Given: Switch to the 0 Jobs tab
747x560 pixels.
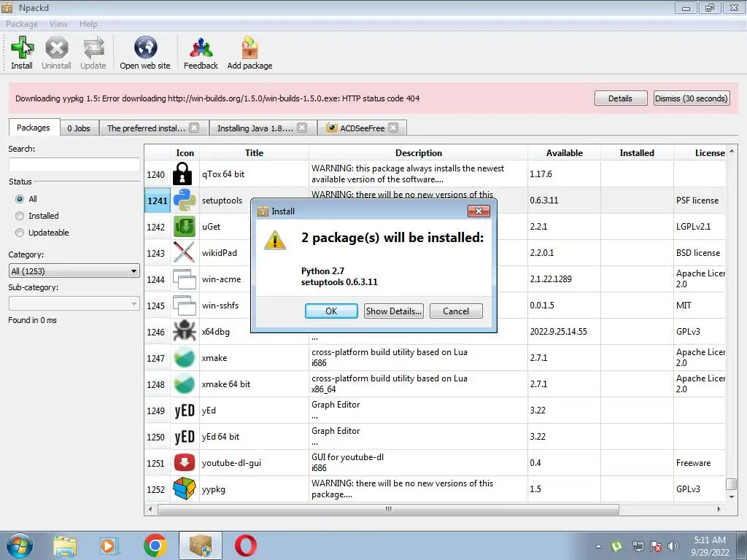Looking at the screenshot, I should click(x=79, y=128).
